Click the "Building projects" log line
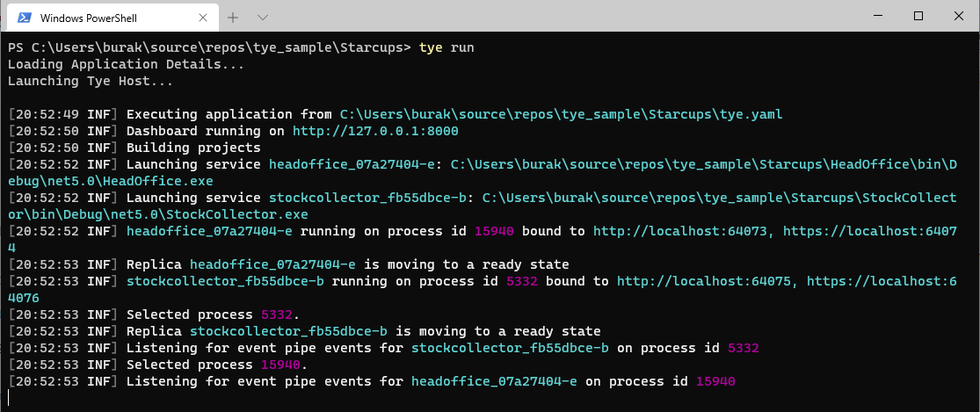The height and width of the screenshot is (412, 980). point(193,148)
